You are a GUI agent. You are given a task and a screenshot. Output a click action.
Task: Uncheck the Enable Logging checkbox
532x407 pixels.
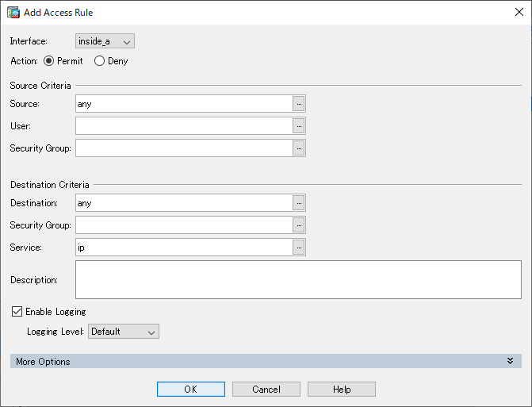coord(17,311)
